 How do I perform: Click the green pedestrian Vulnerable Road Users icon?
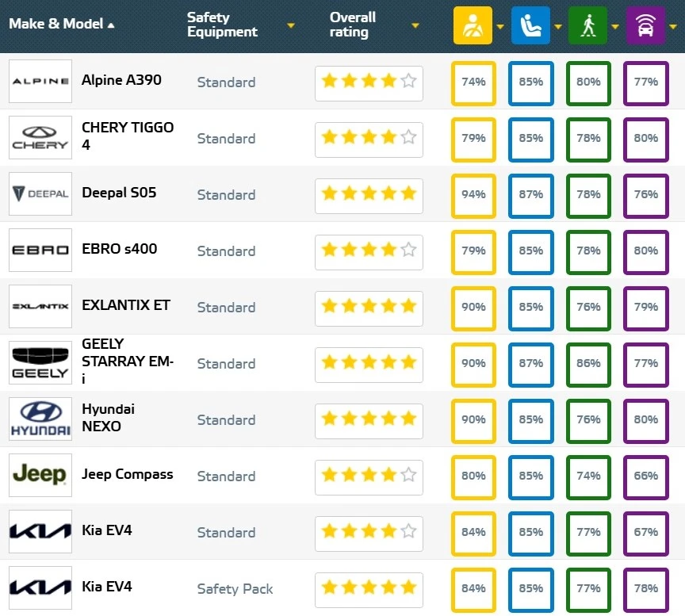pyautogui.click(x=587, y=25)
